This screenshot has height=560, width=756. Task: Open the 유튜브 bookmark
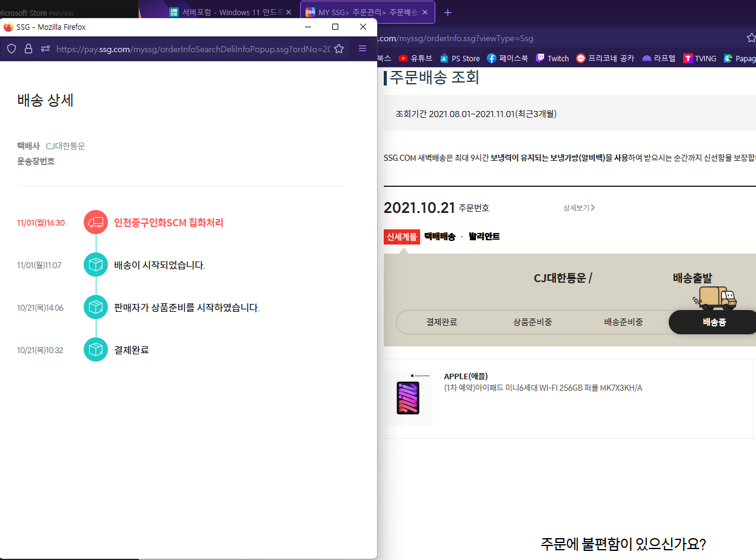pos(415,58)
